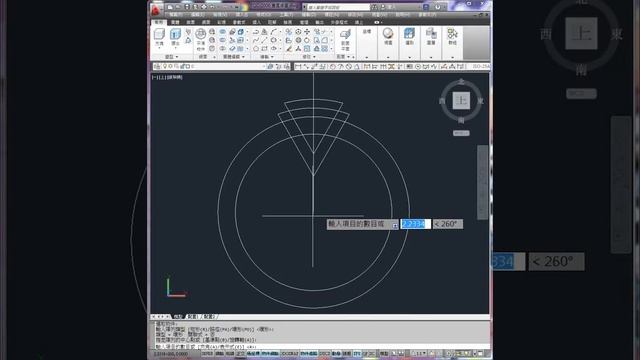Open the Tools (工具) menu
This screenshot has height=360, width=640.
tap(286, 15)
